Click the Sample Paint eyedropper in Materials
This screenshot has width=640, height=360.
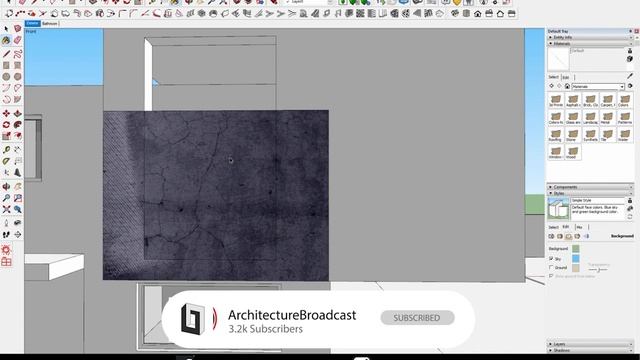point(630,76)
